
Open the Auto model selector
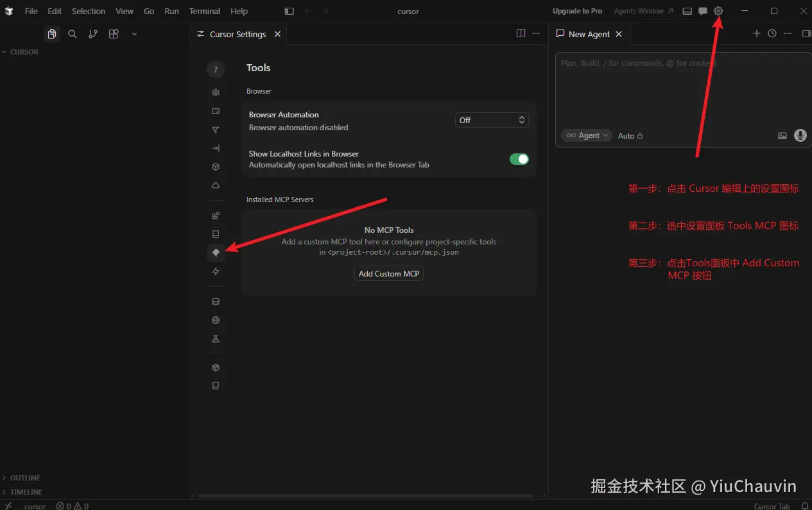click(x=630, y=136)
